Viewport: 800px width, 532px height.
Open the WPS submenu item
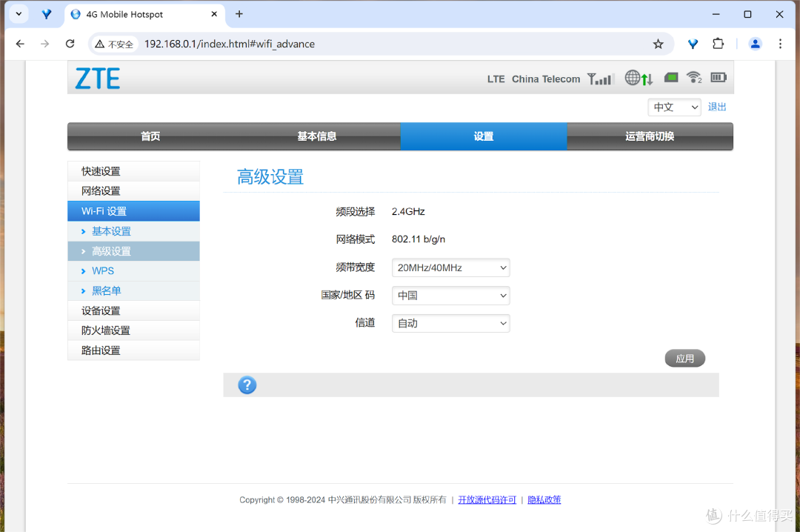click(133, 271)
